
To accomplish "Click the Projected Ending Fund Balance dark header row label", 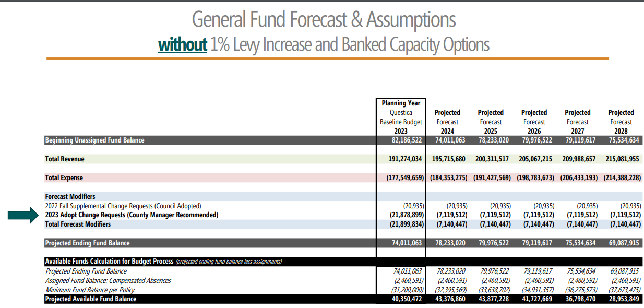I will click(87, 243).
